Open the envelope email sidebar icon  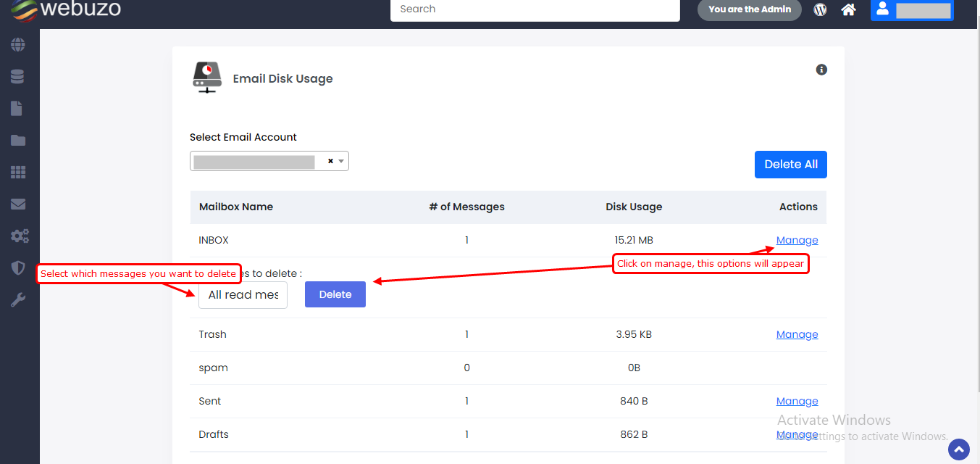point(18,204)
